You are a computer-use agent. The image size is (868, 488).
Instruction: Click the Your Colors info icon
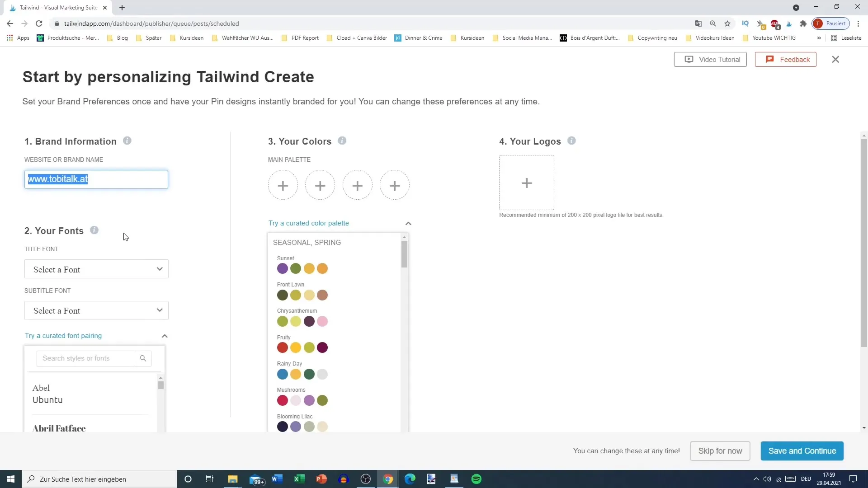[x=342, y=141]
